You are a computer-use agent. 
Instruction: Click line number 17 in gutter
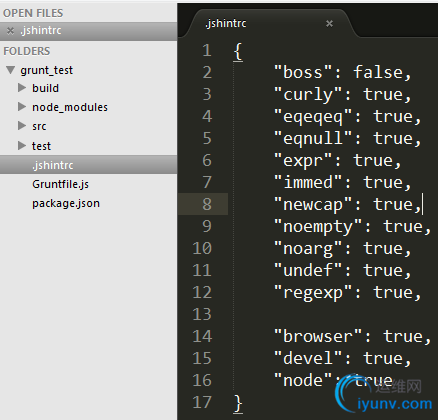[x=202, y=402]
